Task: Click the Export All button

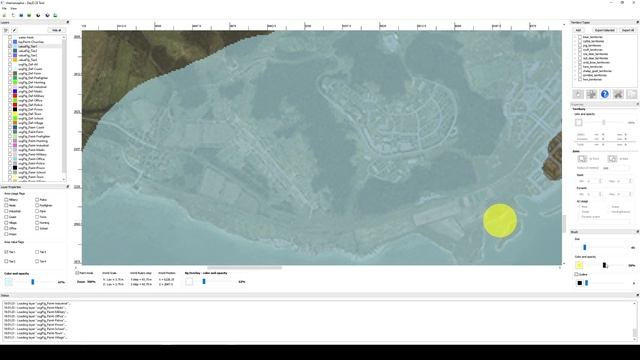Action: (628, 30)
